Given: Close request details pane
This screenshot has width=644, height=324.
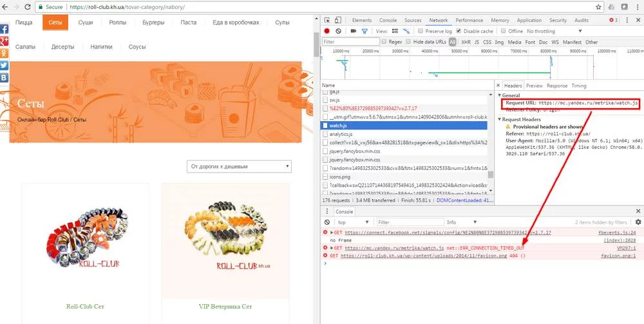Looking at the screenshot, I should coord(498,86).
